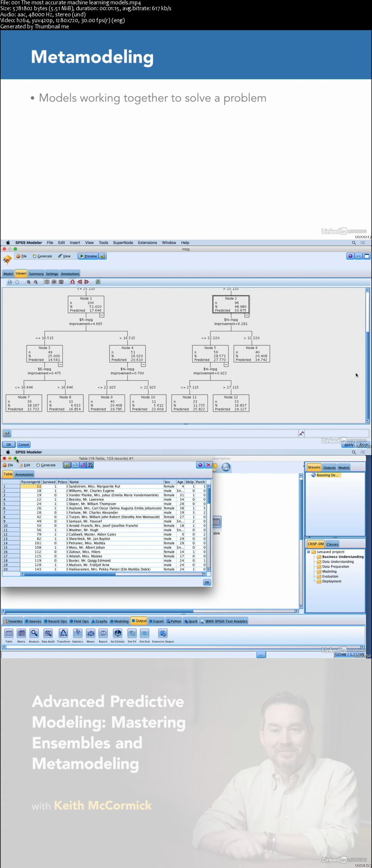Click the PassengerId column header
The image size is (372, 868).
tap(31, 482)
